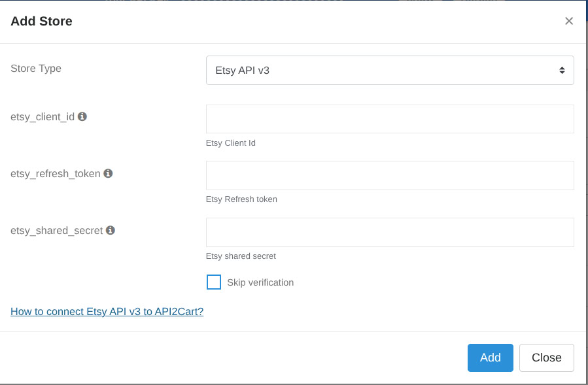
Task: Focus the Etsy Client Id input field
Action: [x=389, y=119]
